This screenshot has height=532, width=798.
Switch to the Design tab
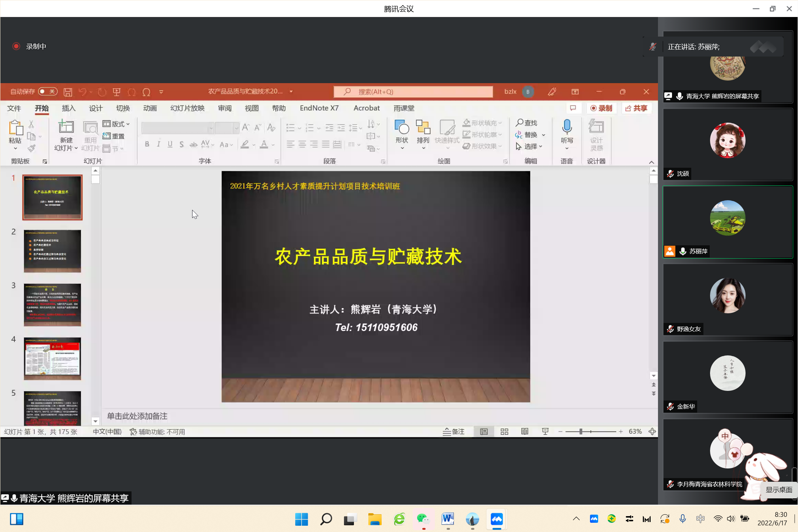[x=96, y=108]
